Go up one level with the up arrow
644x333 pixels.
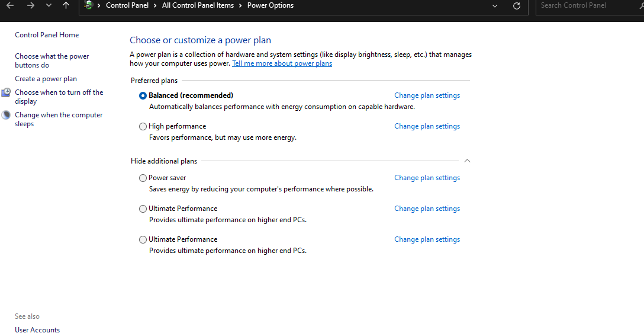click(x=66, y=5)
